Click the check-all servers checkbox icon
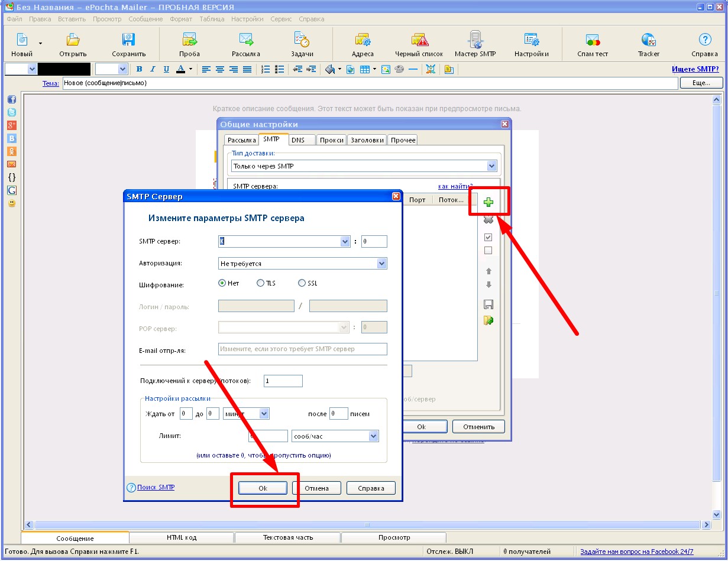728x561 pixels. point(488,238)
